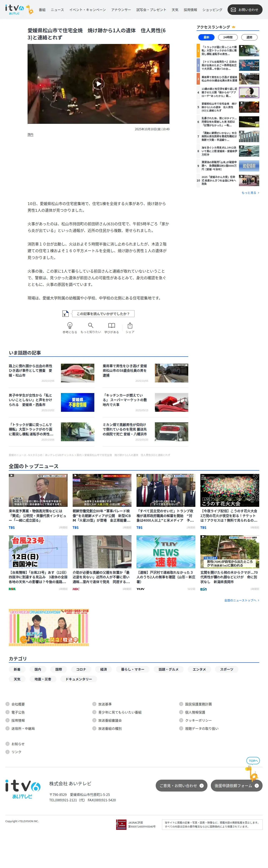Click the もっと見る link under rankings
Viewport: 268px width, 868px height.
(x=250, y=193)
